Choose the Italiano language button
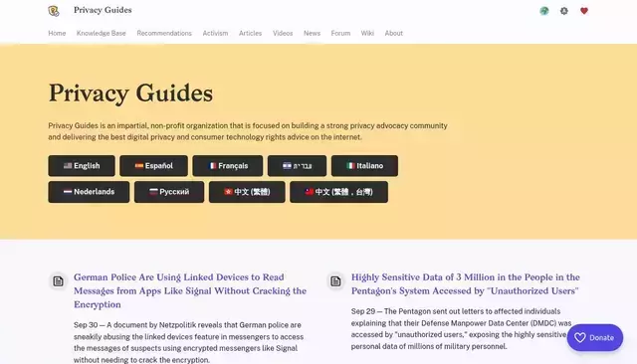Screen dimensions: 637x364 pos(364,165)
